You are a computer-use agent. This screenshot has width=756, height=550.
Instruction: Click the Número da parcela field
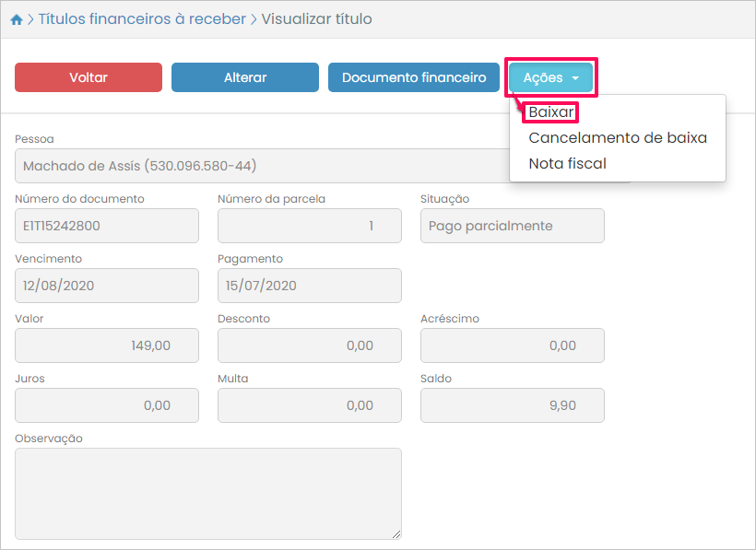pos(310,226)
